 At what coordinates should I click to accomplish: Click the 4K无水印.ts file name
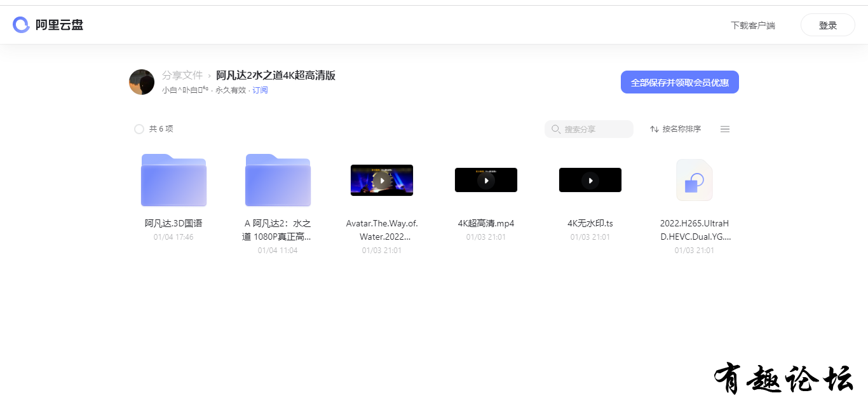point(590,223)
